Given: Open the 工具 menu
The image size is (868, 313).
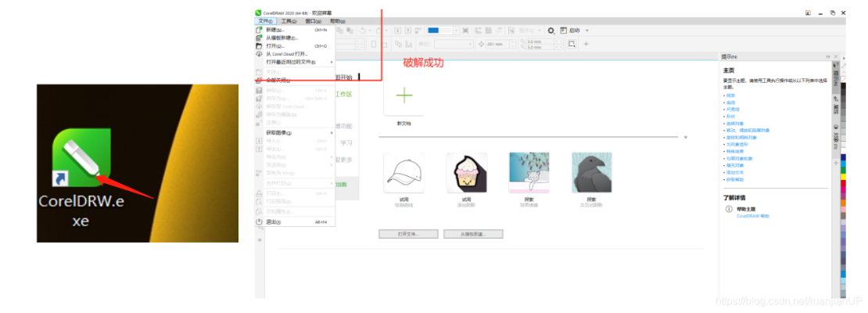Looking at the screenshot, I should tap(289, 21).
